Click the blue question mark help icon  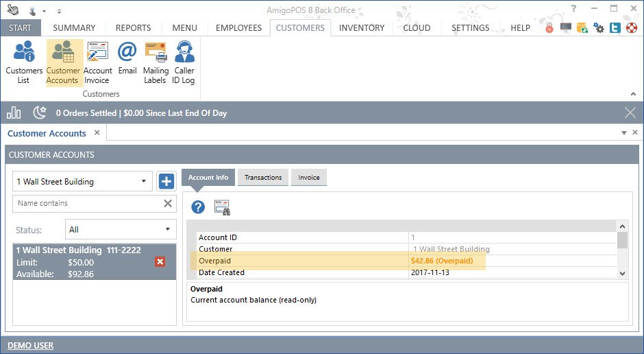(198, 207)
